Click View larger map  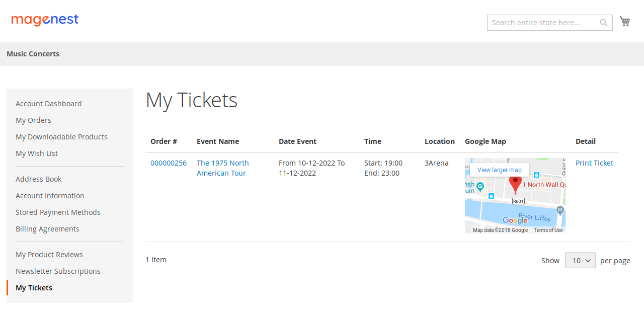click(x=500, y=170)
